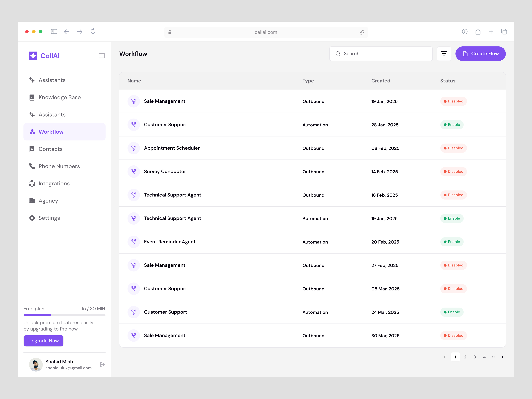Open the Settings menu item
This screenshot has height=399, width=532.
(x=49, y=218)
